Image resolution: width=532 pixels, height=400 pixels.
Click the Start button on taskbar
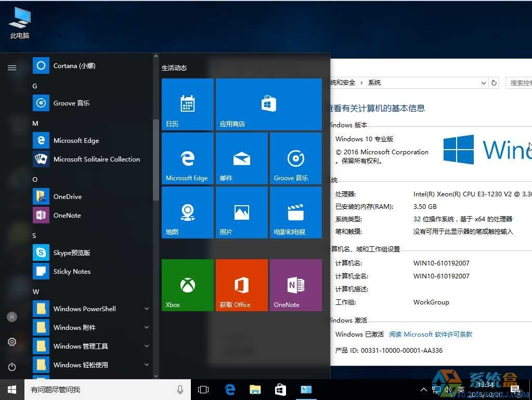tap(12, 389)
